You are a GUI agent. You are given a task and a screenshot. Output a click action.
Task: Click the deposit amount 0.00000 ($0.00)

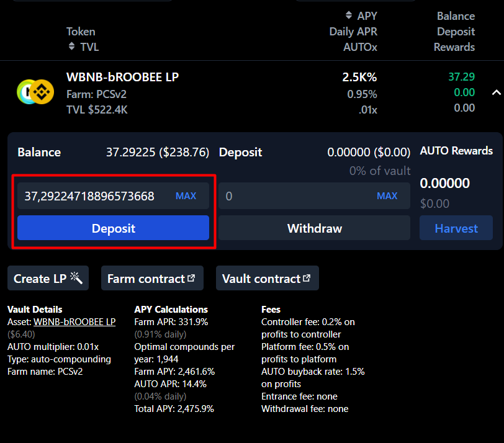click(x=369, y=152)
